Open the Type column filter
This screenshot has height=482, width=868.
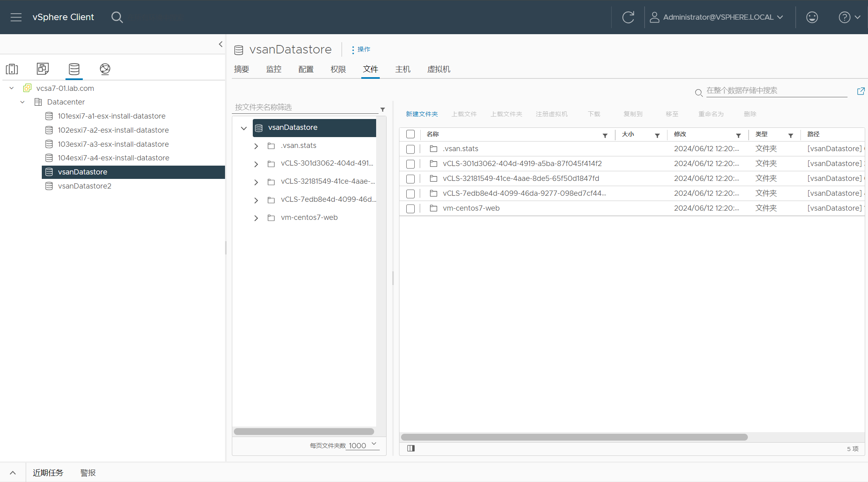pyautogui.click(x=790, y=135)
